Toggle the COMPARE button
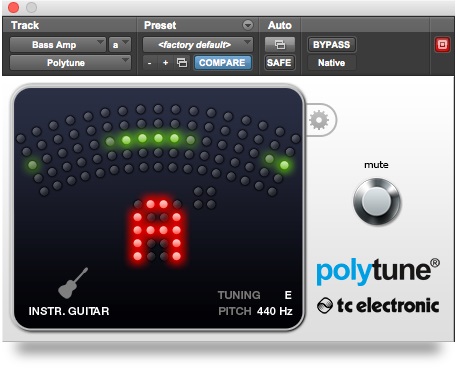 coord(222,63)
